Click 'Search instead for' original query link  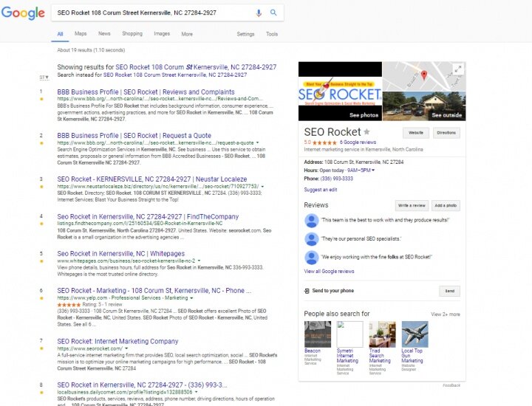[x=175, y=75]
